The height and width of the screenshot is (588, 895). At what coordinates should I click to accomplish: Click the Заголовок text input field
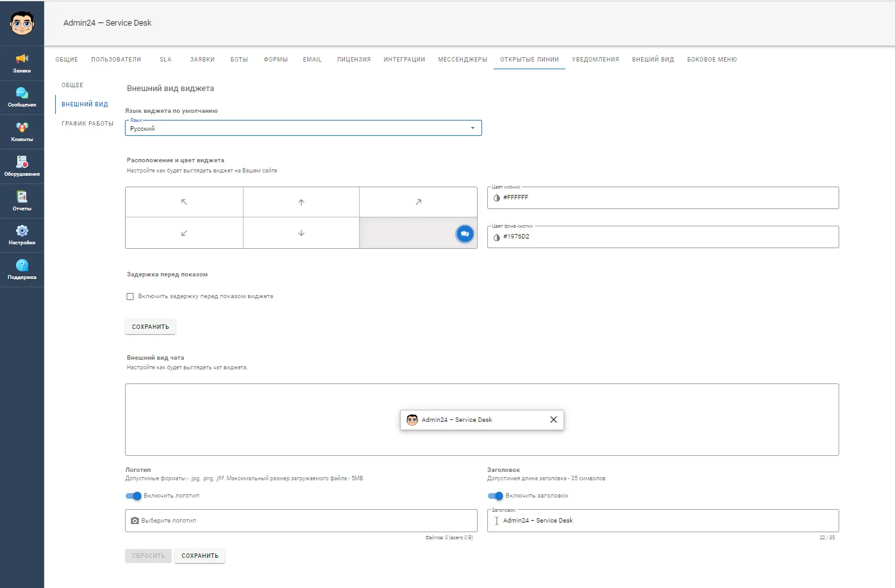point(663,521)
